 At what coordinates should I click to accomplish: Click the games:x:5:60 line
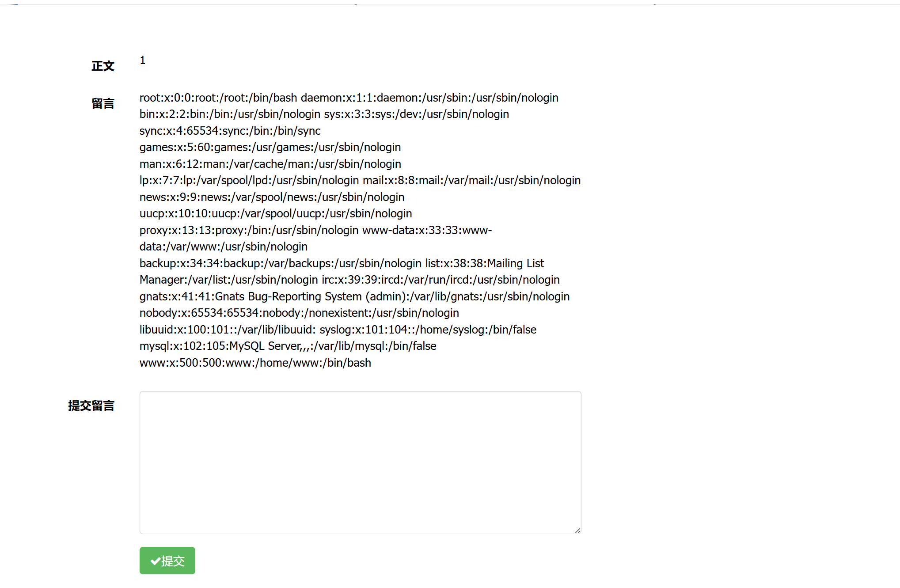pyautogui.click(x=270, y=147)
